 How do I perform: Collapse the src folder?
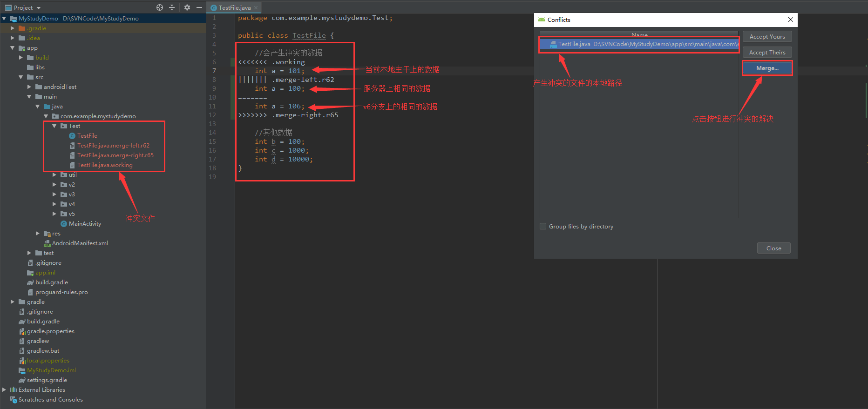pos(21,77)
